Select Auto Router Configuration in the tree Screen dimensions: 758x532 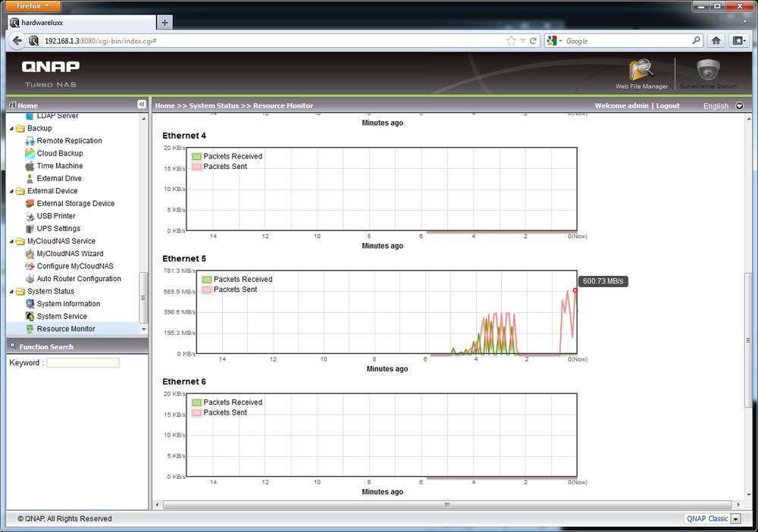pyautogui.click(x=79, y=280)
